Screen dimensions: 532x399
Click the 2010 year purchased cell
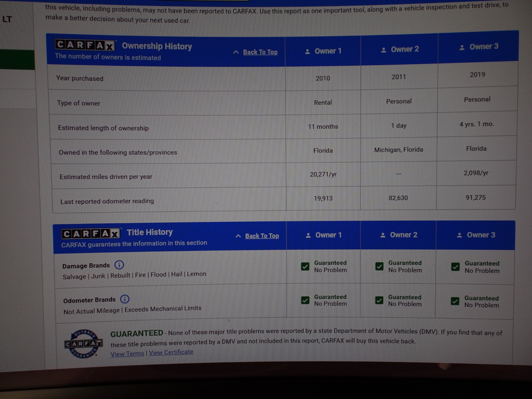tap(323, 78)
